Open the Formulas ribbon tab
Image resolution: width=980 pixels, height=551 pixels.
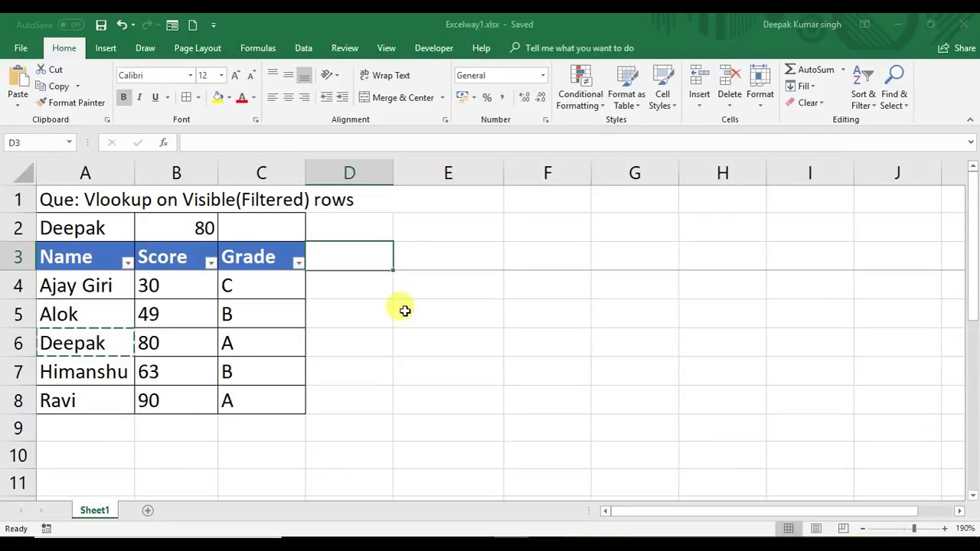pyautogui.click(x=258, y=47)
